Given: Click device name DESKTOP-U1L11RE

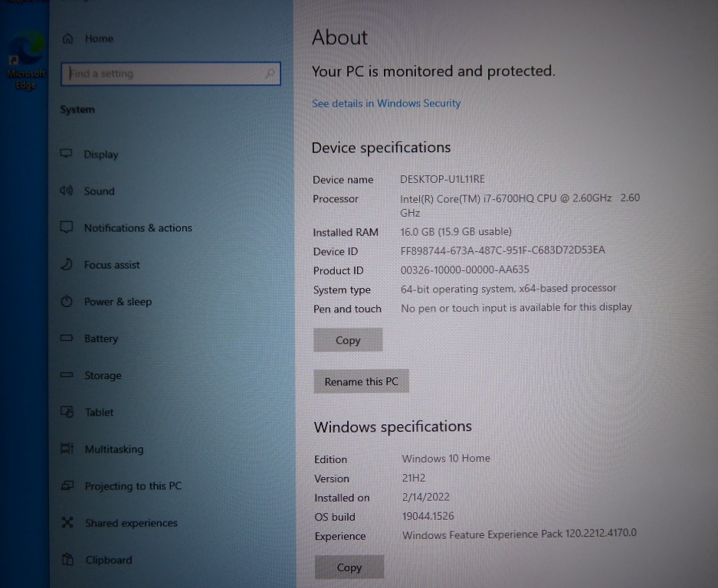Looking at the screenshot, I should tap(442, 179).
